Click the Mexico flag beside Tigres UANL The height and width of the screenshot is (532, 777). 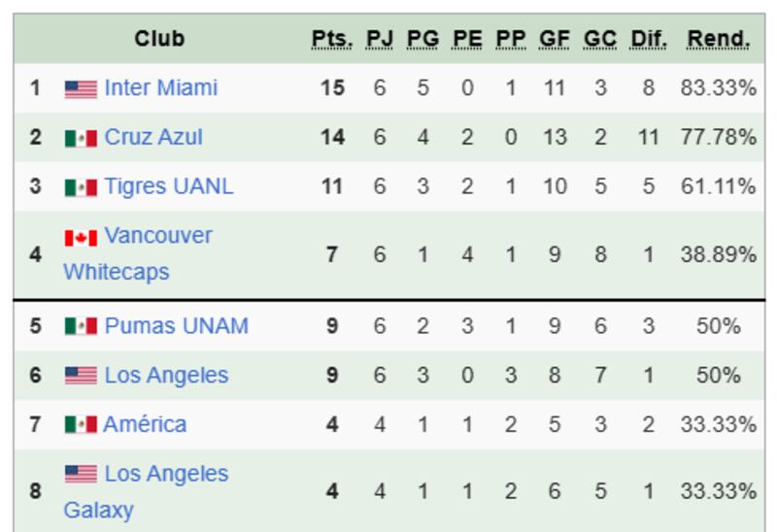click(x=81, y=186)
